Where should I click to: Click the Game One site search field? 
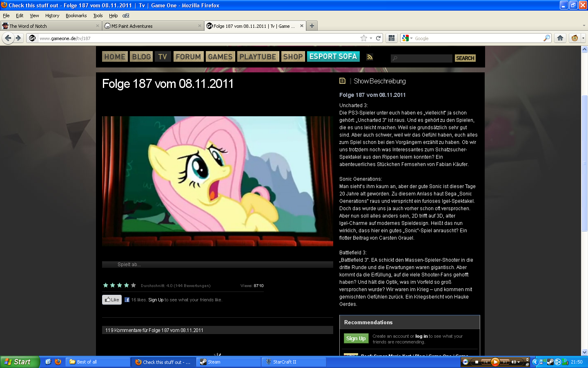[421, 58]
